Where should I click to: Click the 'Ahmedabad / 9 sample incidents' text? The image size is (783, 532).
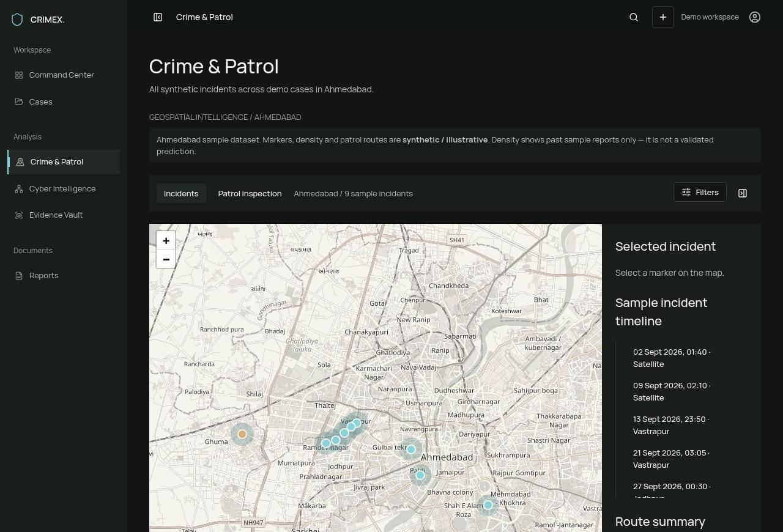point(353,194)
